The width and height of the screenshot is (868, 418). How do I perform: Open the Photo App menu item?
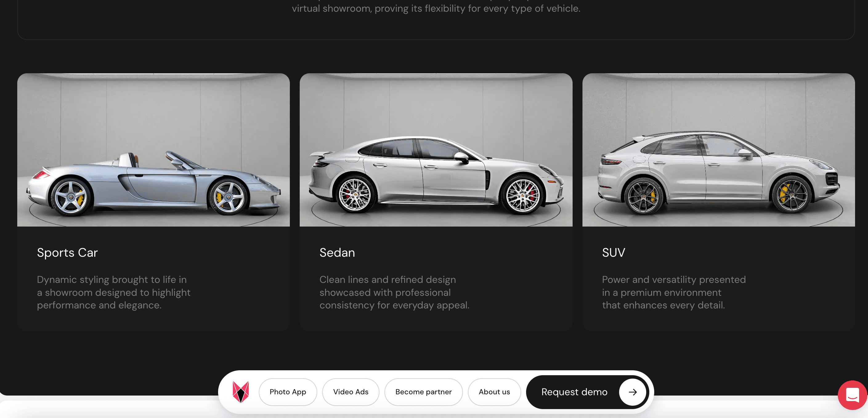click(x=287, y=392)
